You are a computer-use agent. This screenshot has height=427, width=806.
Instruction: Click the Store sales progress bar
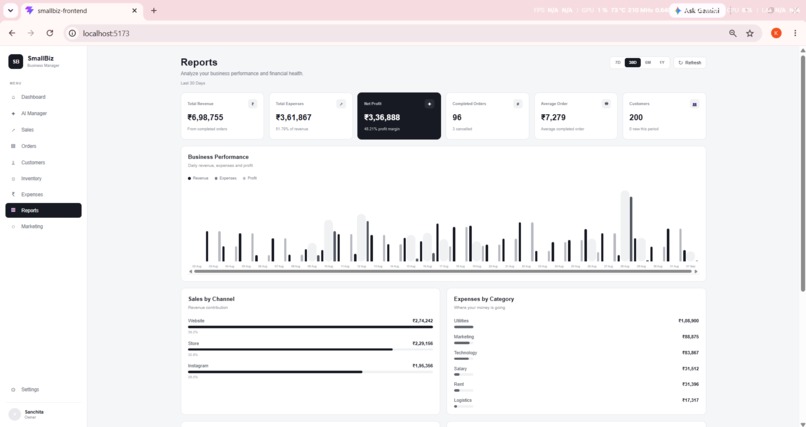310,349
